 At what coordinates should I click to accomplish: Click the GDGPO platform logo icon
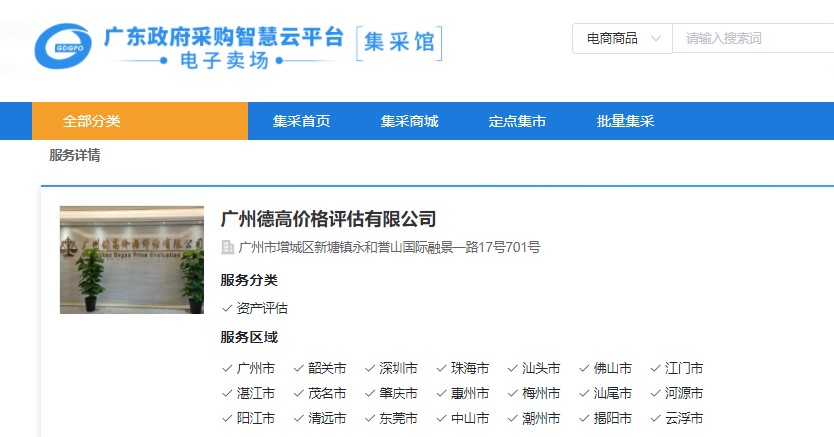[64, 46]
